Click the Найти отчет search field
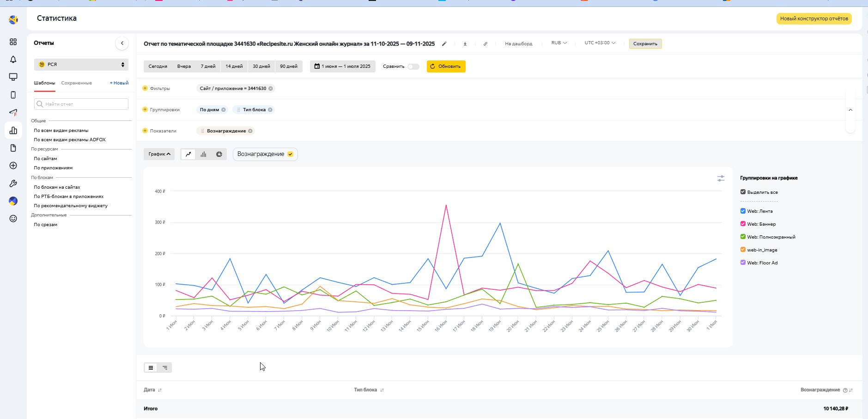This screenshot has width=868, height=419. pyautogui.click(x=81, y=104)
